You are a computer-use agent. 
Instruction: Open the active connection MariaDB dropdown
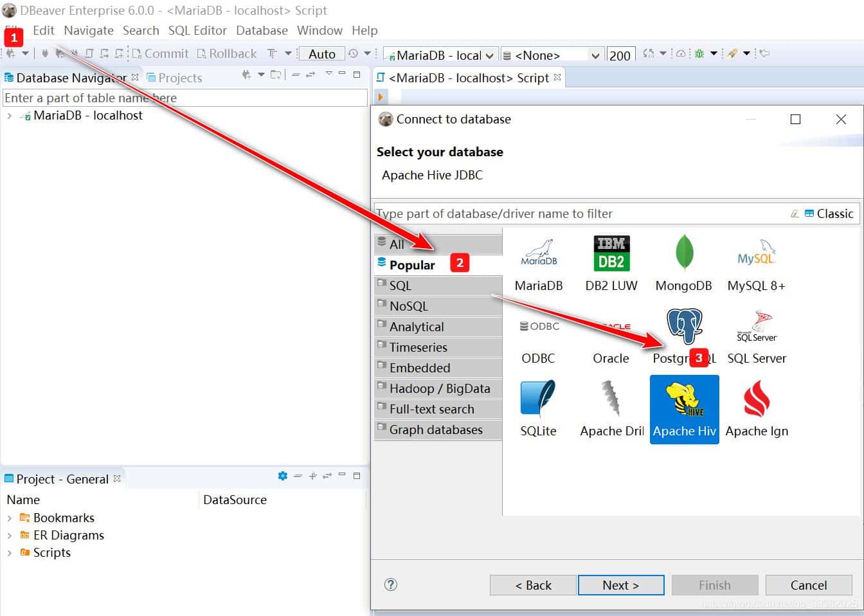point(440,55)
